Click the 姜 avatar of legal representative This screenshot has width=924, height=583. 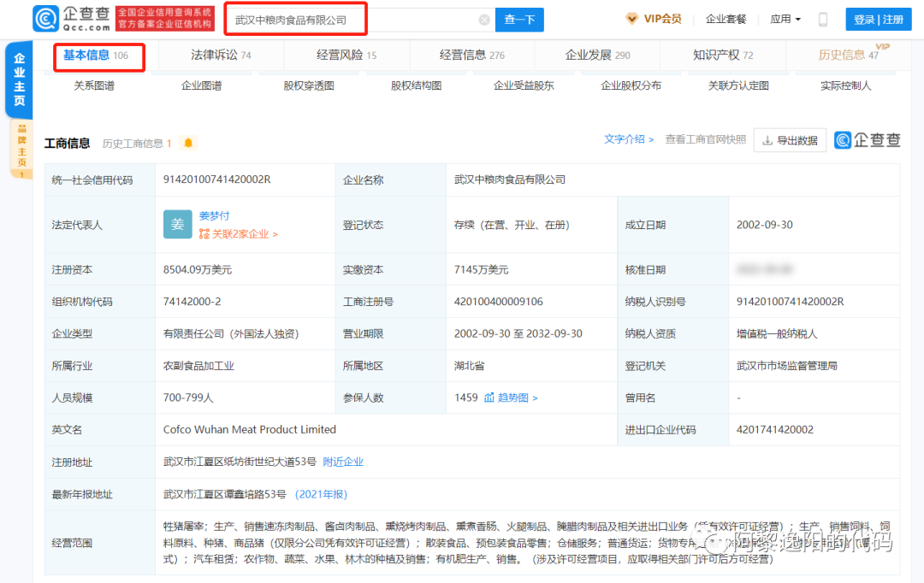pyautogui.click(x=177, y=224)
